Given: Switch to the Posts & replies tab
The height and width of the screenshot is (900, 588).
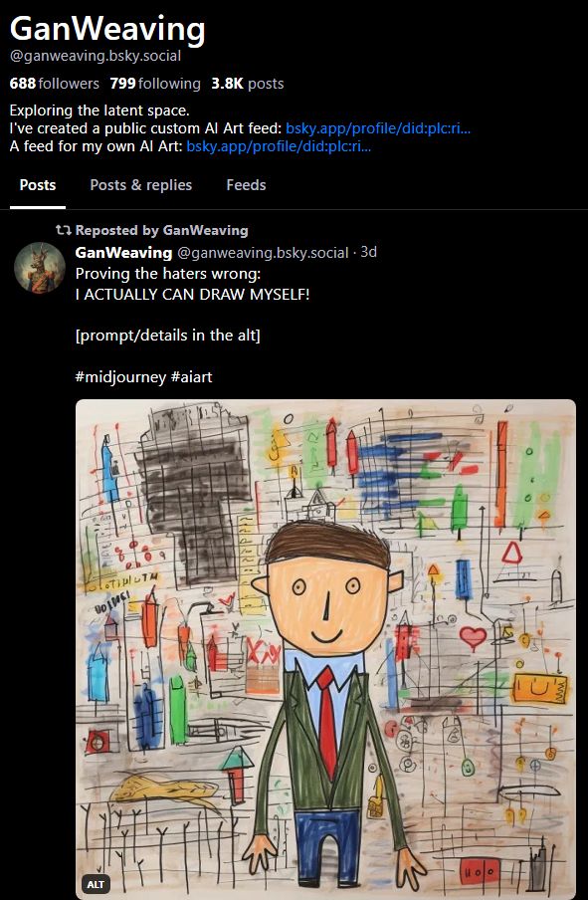Looking at the screenshot, I should click(140, 185).
